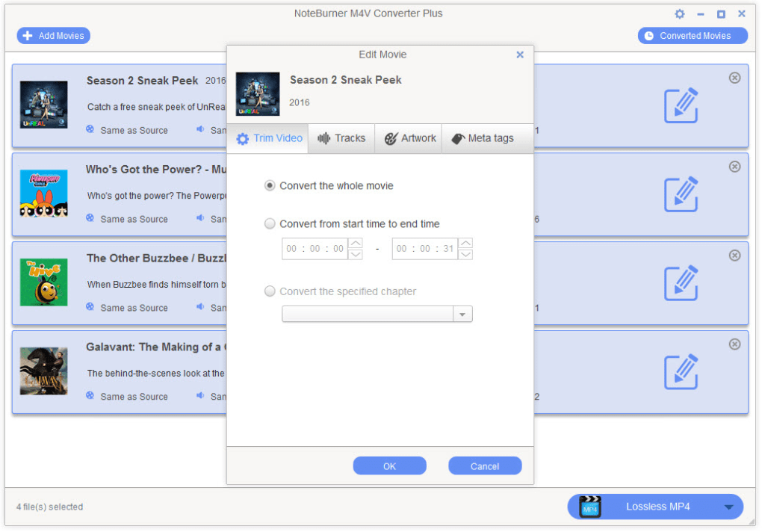The height and width of the screenshot is (532, 762).
Task: Click the MP4 clapperboard format icon
Action: 590,507
